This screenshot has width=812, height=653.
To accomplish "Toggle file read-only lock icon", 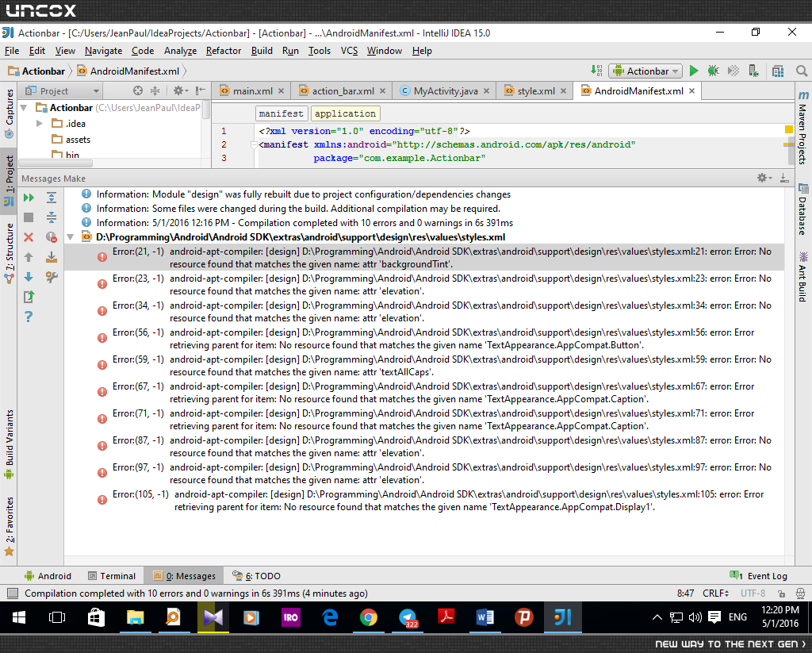I will 781,593.
